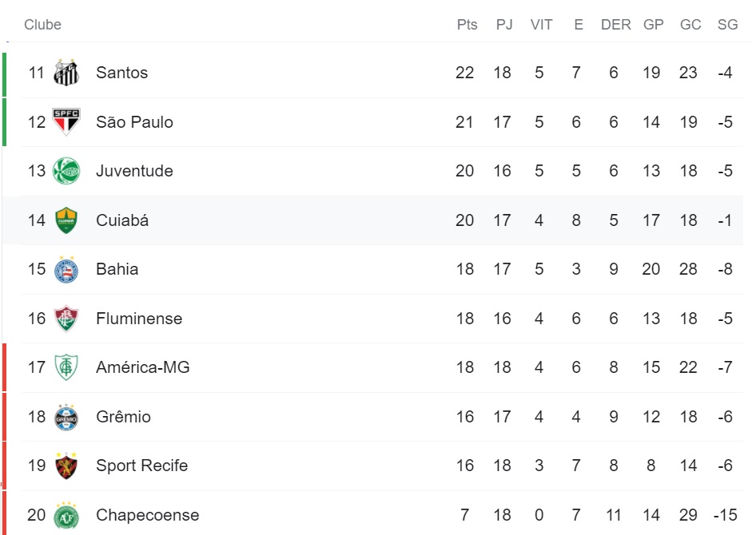Click the Pts column header
Screen dimensions: 756x535
click(468, 25)
